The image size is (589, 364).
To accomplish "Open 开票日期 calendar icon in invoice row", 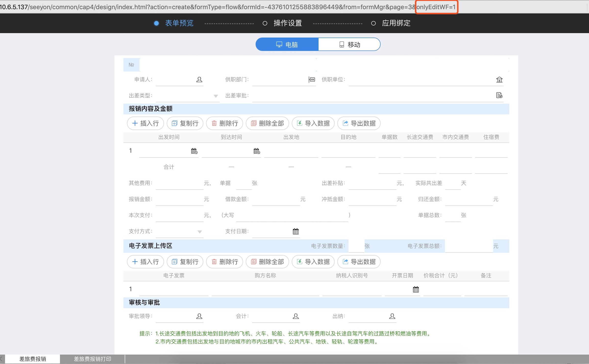I will click(416, 290).
